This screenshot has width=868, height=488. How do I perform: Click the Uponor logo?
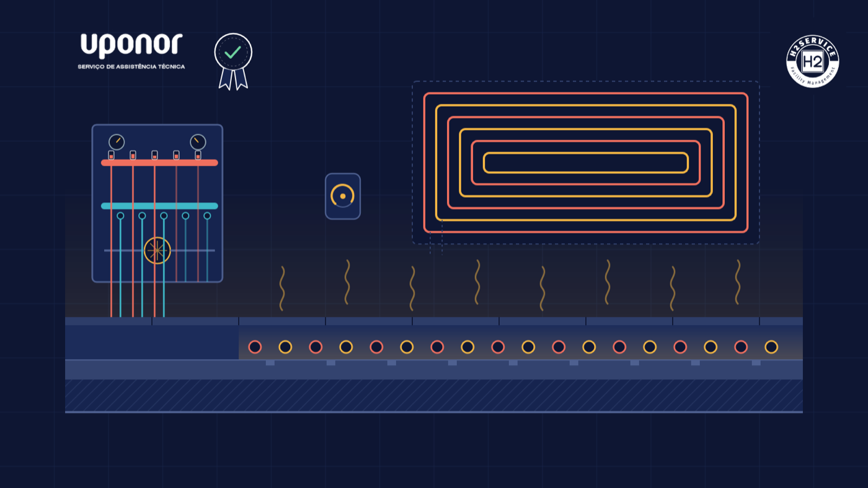click(131, 47)
